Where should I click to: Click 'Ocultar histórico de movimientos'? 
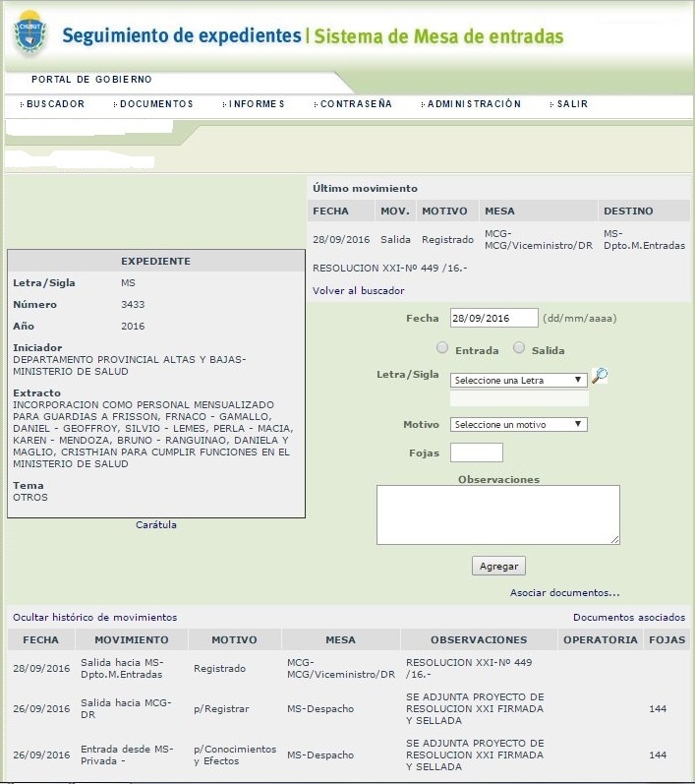tap(95, 618)
